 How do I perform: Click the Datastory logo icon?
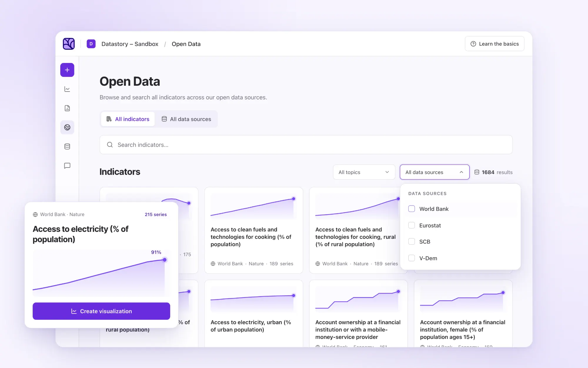69,44
